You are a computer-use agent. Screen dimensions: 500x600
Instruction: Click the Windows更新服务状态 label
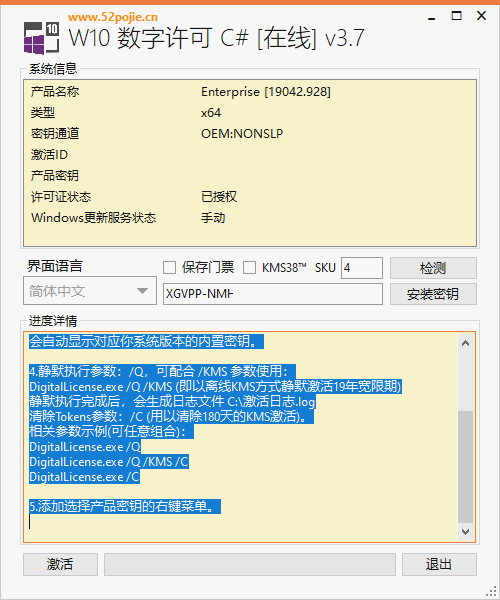click(94, 218)
